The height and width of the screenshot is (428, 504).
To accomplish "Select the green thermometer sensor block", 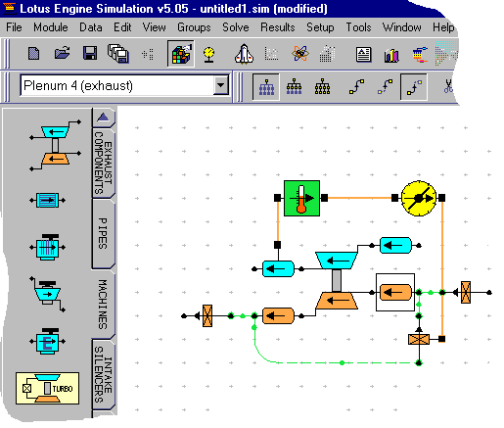I will 301,198.
